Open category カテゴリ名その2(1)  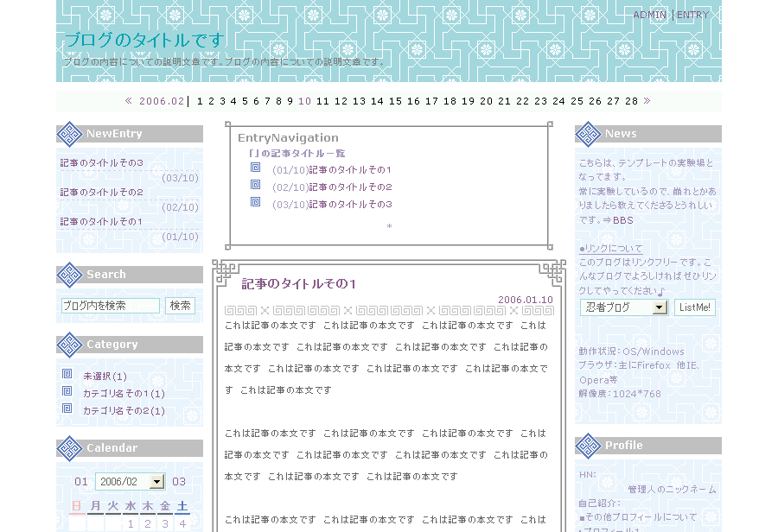point(124,411)
